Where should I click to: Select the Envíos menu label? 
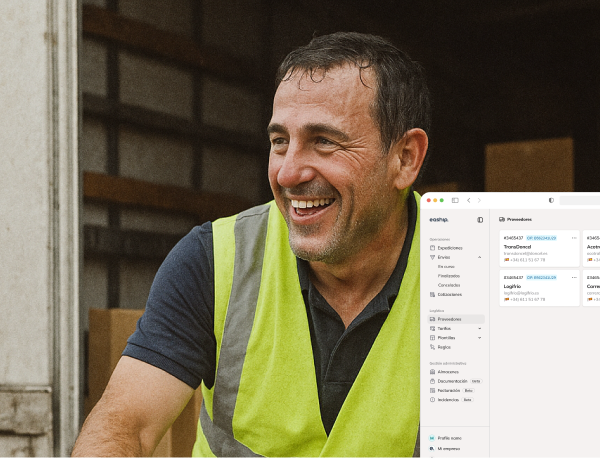tap(444, 257)
